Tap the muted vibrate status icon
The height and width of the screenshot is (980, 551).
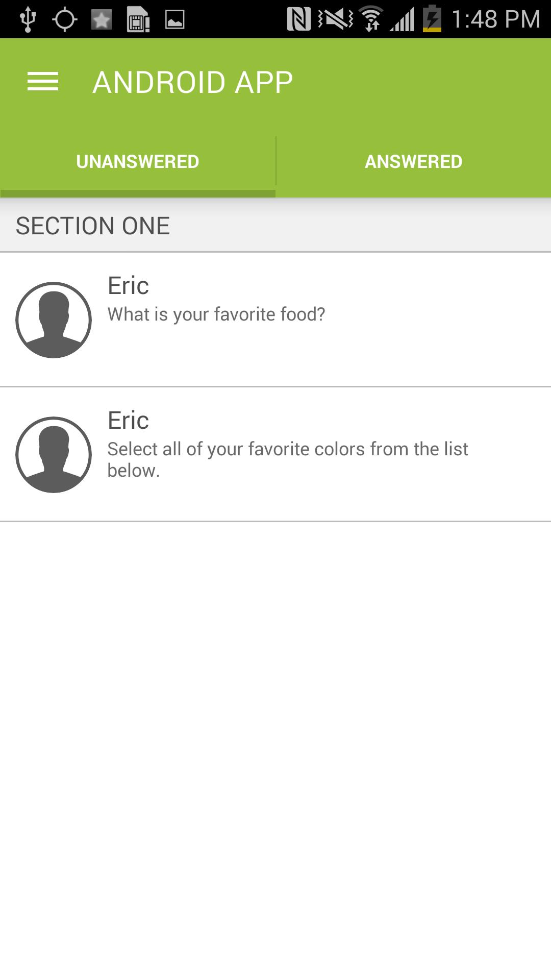[x=335, y=19]
